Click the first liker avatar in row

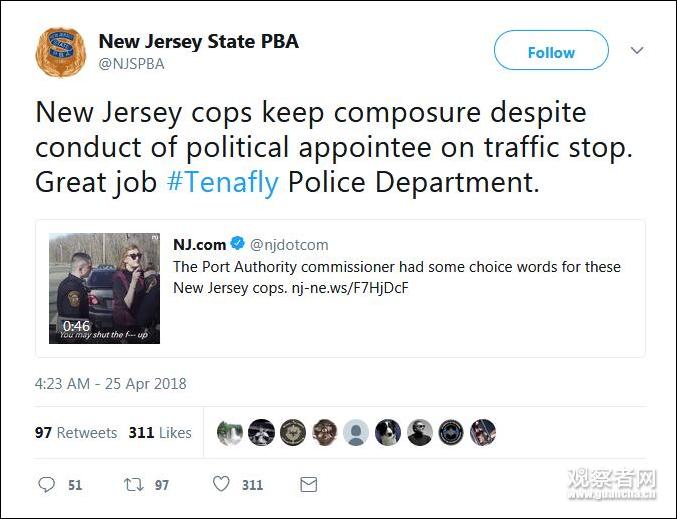230,433
